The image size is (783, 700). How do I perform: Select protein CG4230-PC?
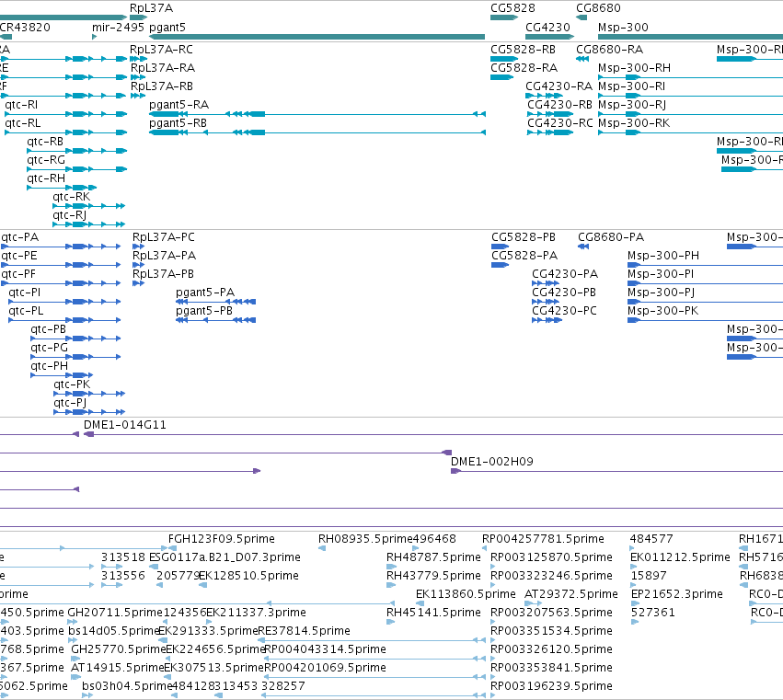(547, 320)
